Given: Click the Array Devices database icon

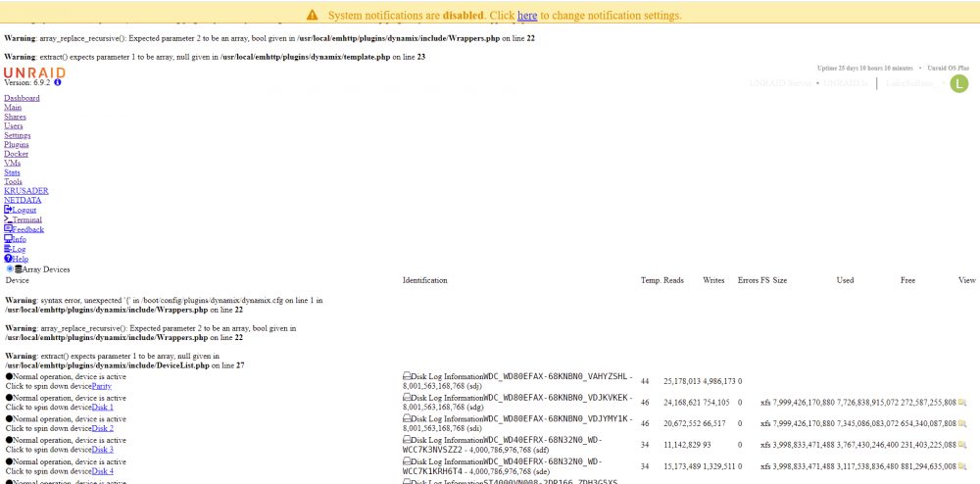Looking at the screenshot, I should (x=18, y=269).
